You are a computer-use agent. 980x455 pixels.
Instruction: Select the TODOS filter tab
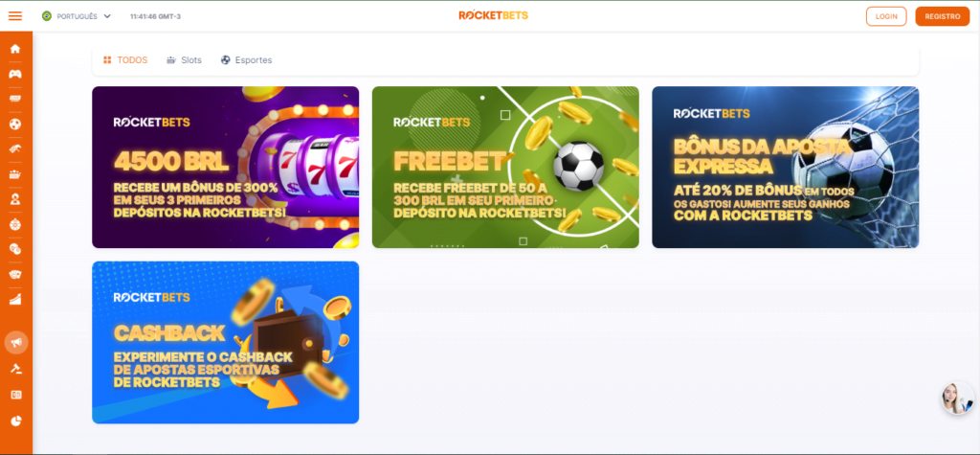pyautogui.click(x=125, y=60)
